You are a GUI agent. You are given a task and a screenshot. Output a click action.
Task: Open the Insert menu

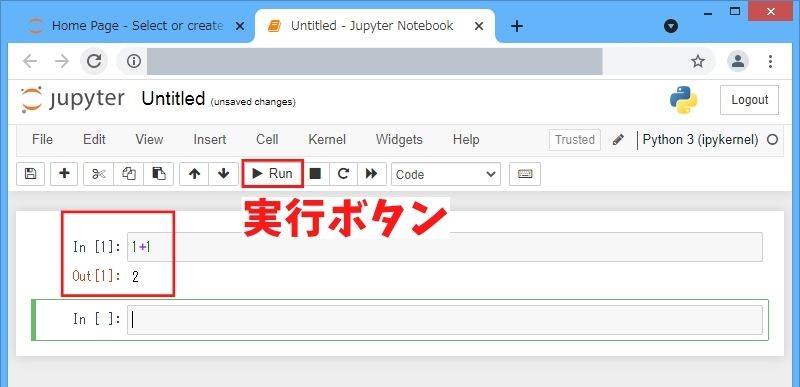210,140
